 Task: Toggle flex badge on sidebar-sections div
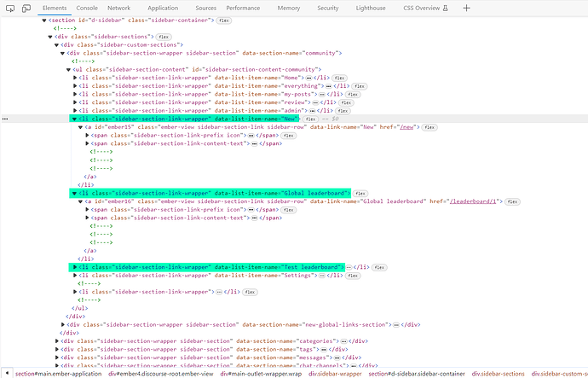[x=164, y=37]
